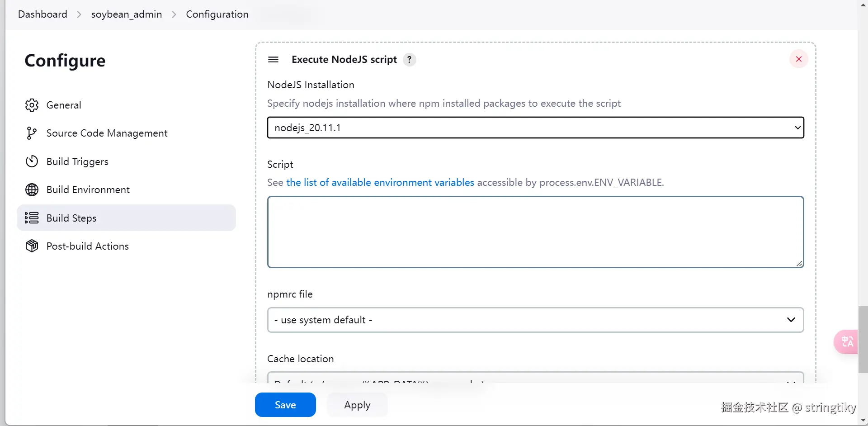The width and height of the screenshot is (868, 426).
Task: Navigate to Source Code Management section
Action: click(x=107, y=133)
